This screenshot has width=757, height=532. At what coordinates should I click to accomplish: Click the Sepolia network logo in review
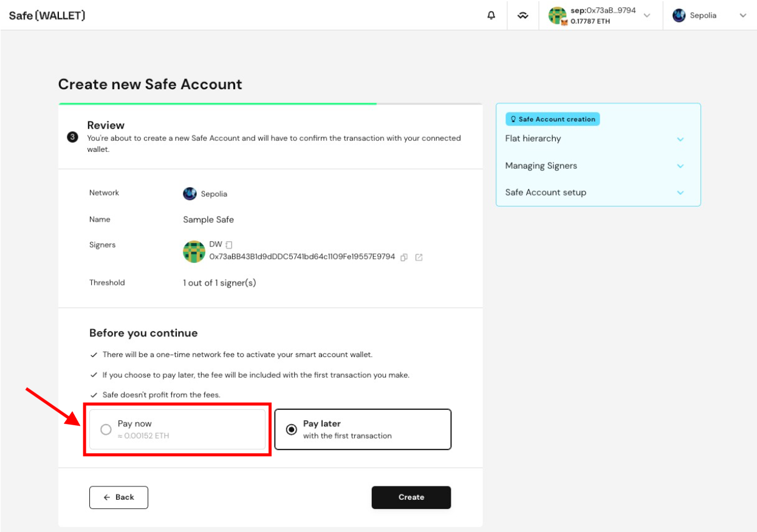tap(190, 194)
